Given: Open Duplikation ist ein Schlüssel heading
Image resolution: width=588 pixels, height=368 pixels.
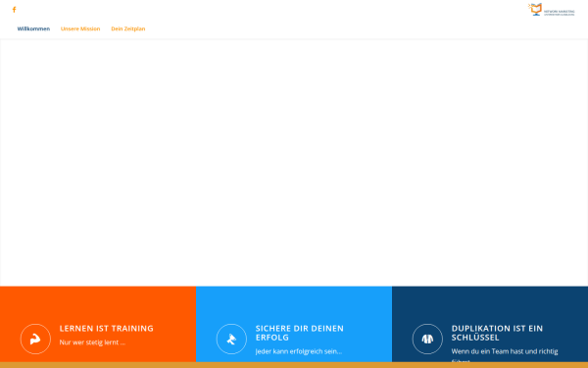Looking at the screenshot, I should point(497,333).
